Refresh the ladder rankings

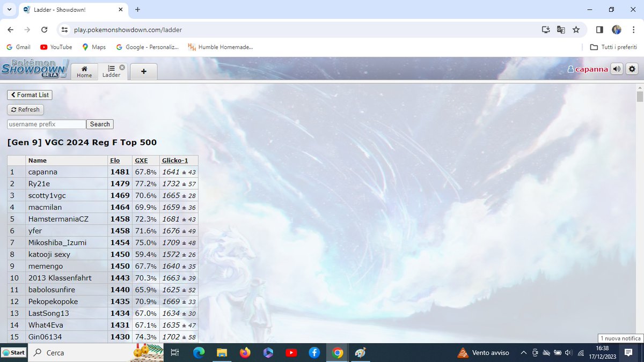(x=25, y=109)
